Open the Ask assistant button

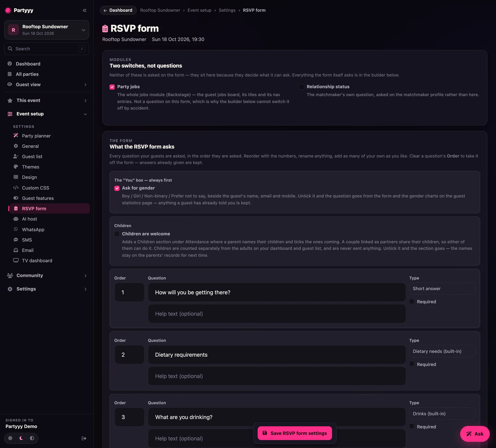tap(475, 434)
